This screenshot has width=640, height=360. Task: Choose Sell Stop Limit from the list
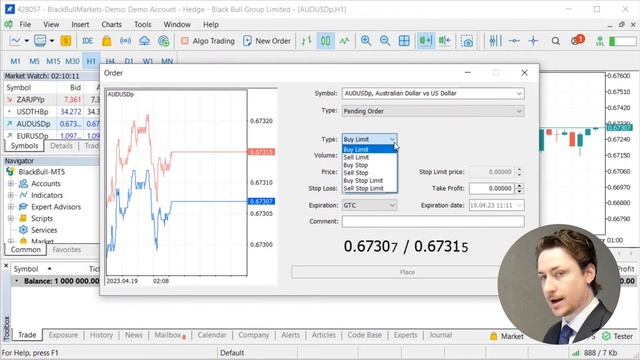(x=369, y=188)
